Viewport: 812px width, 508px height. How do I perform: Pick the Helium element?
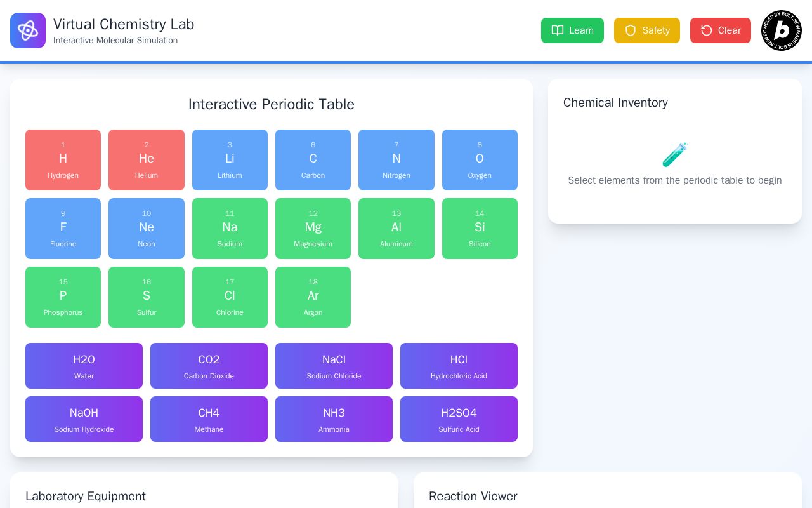[147, 160]
